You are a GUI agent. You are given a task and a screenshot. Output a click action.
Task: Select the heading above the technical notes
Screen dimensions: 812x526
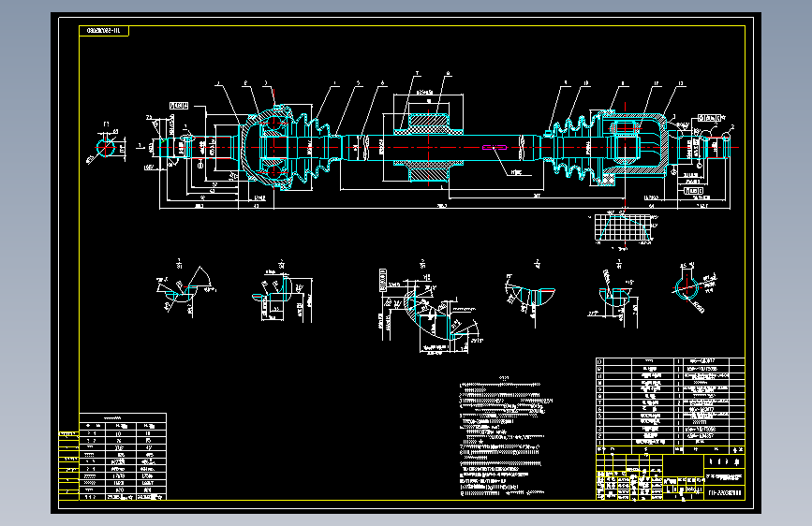coord(503,378)
